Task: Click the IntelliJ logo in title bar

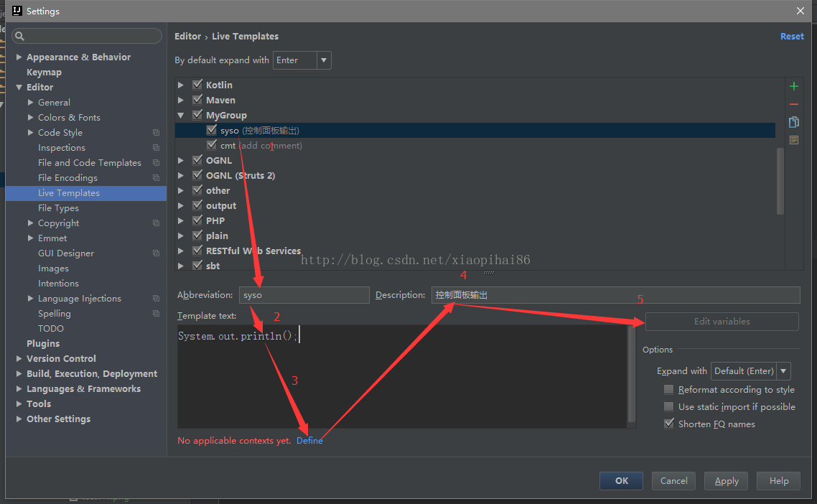Action: pyautogui.click(x=17, y=11)
